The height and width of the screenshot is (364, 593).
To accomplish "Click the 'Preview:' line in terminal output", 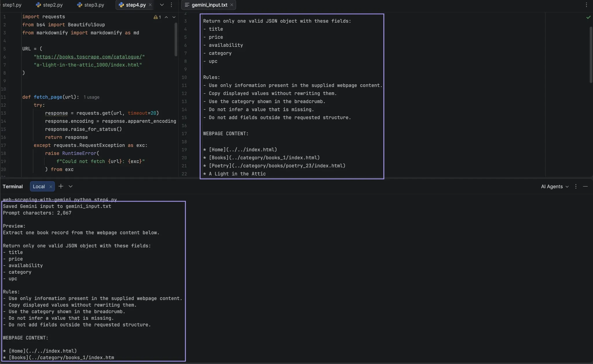I will pos(14,226).
